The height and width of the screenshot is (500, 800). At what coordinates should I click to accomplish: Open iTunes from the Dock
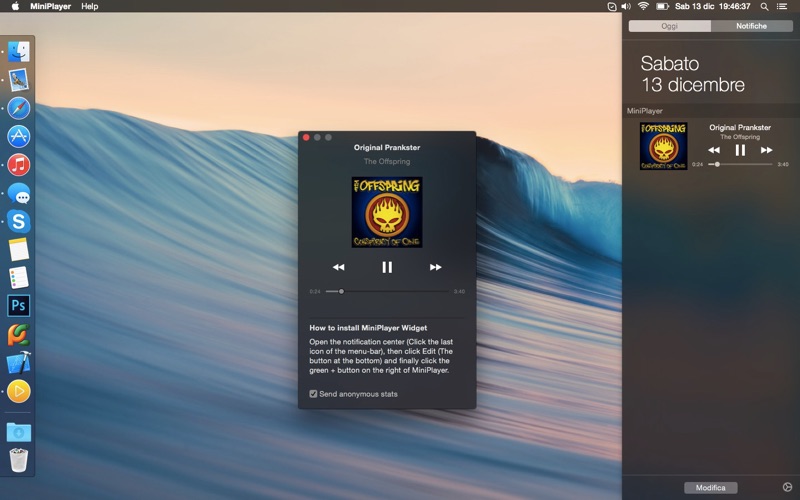point(19,165)
